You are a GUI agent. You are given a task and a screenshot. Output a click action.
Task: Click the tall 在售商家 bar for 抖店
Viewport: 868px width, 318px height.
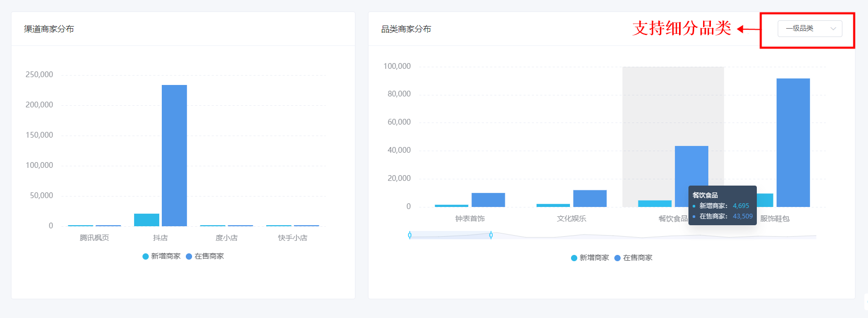[174, 155]
